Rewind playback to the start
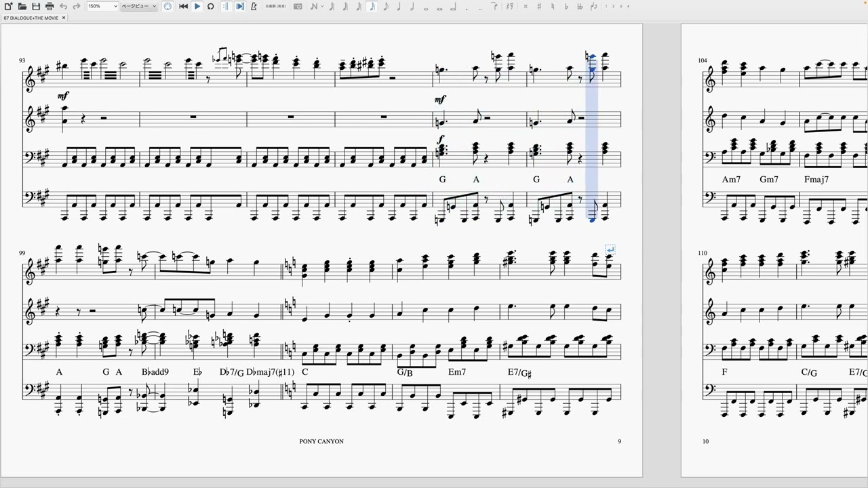Screen dimensions: 868x488 [x=183, y=6]
